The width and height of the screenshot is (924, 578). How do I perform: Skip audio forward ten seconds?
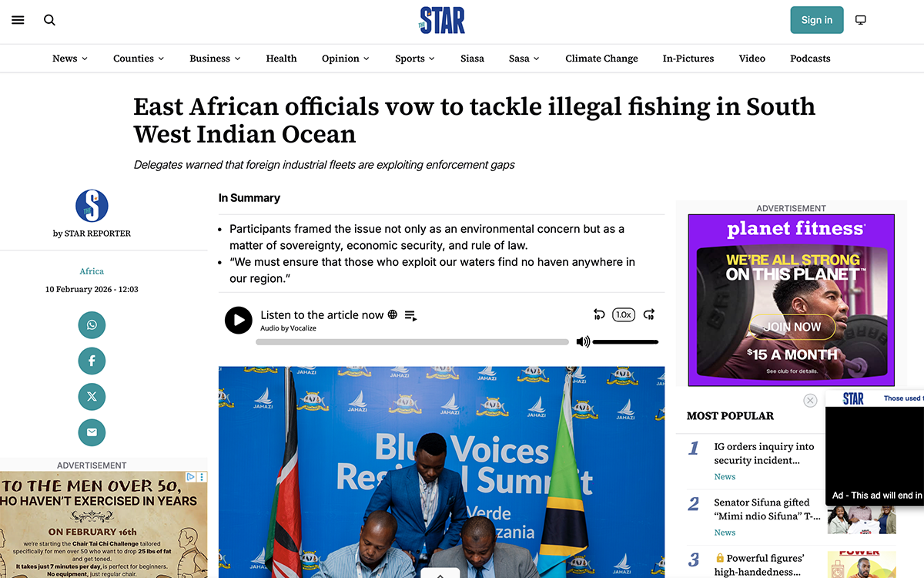(649, 314)
